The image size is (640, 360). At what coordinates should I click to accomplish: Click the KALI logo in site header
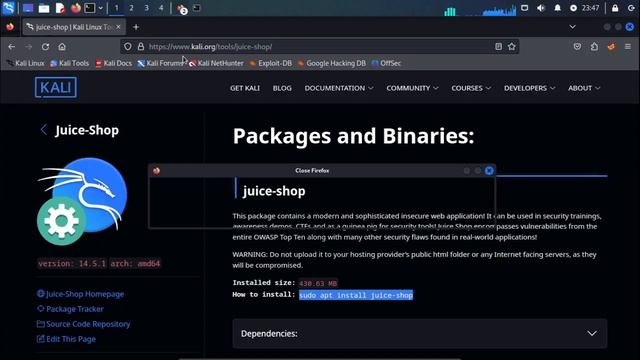[x=56, y=87]
